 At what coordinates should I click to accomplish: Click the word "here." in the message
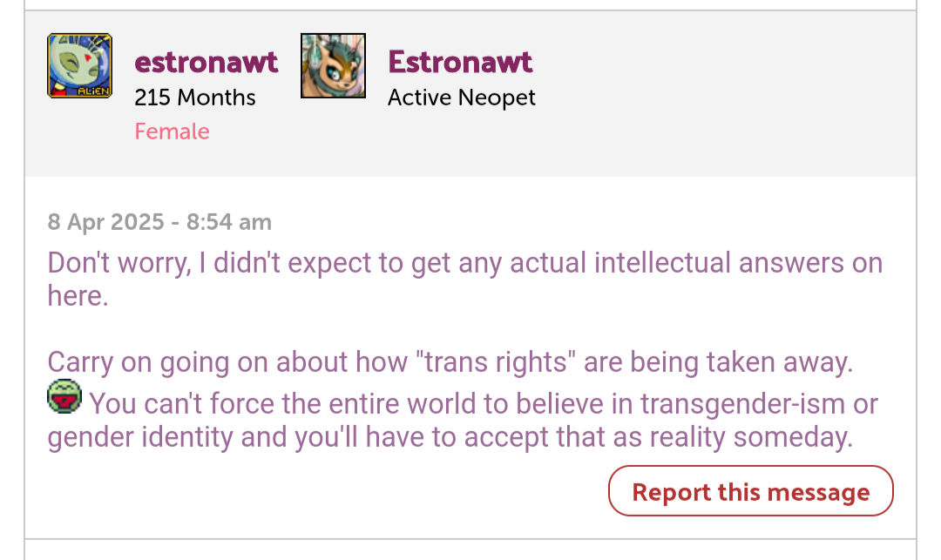[78, 295]
